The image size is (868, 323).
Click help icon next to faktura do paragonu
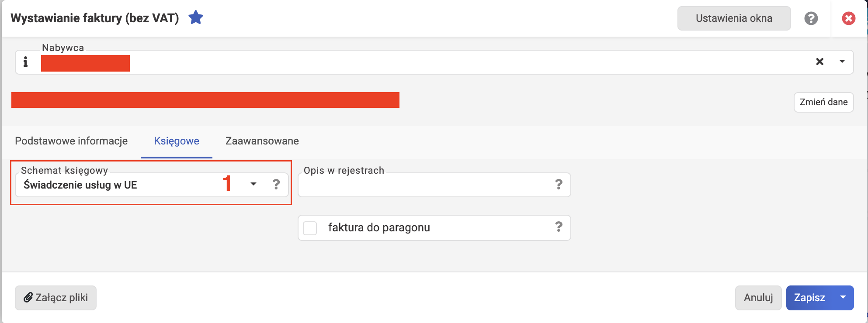pyautogui.click(x=559, y=227)
